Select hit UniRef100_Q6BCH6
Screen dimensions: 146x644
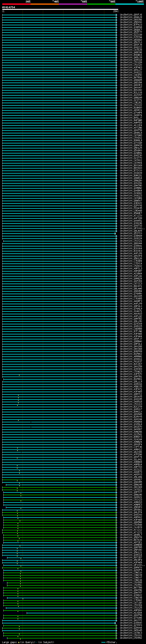tap(131, 52)
